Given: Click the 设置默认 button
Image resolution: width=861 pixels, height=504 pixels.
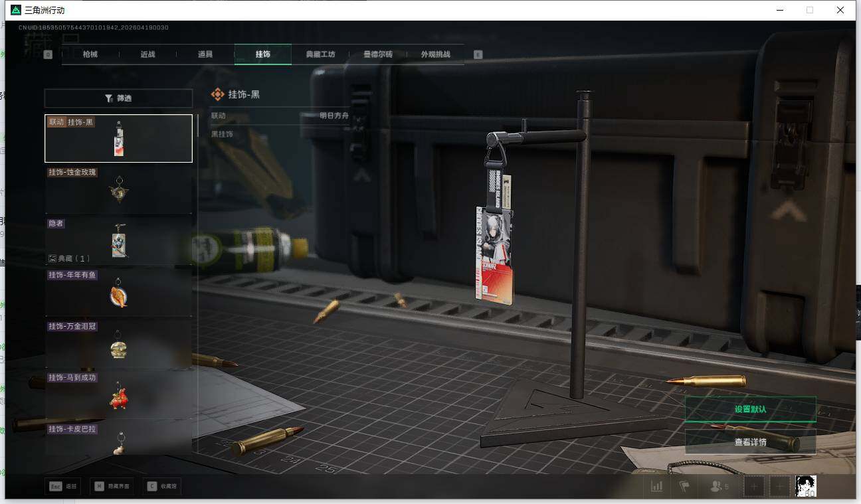Looking at the screenshot, I should point(750,409).
